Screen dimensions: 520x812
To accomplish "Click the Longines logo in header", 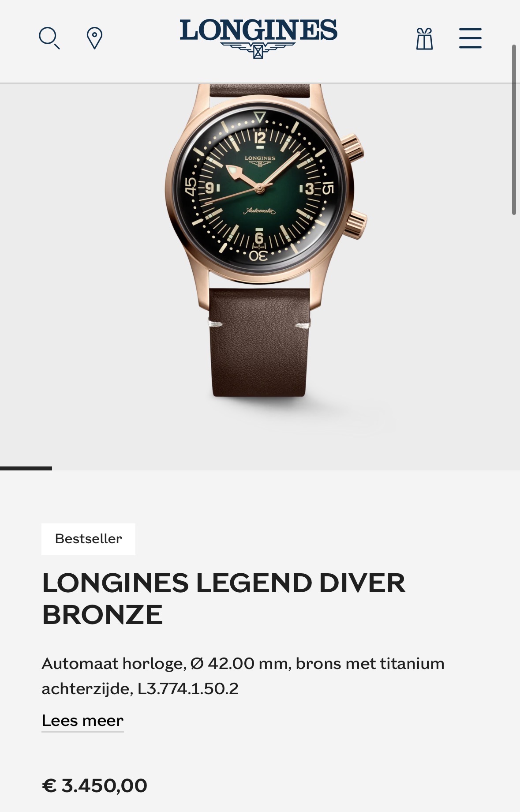I will pyautogui.click(x=258, y=38).
